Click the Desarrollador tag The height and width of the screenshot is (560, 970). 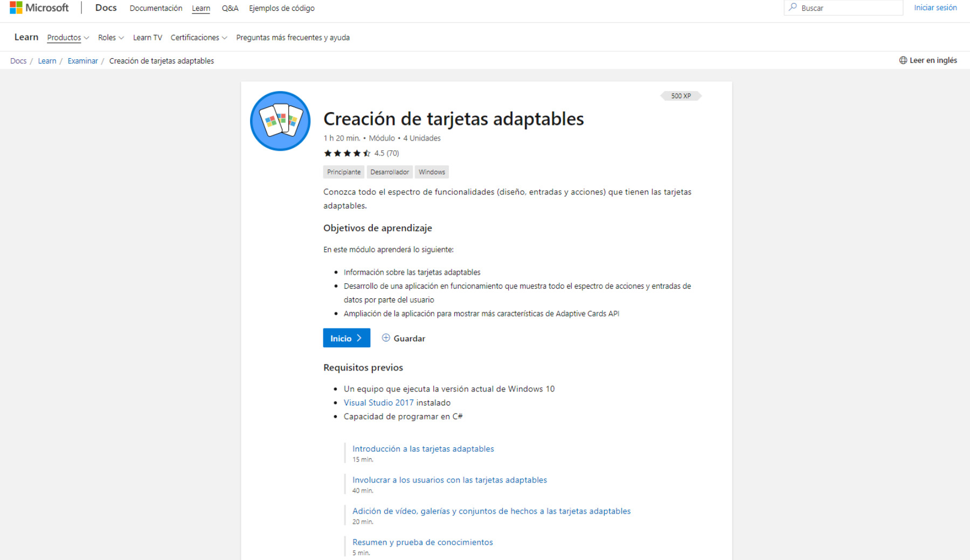click(390, 172)
